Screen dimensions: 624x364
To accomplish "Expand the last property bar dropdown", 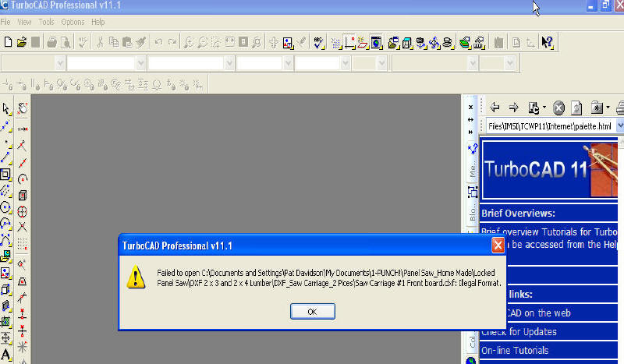I will pyautogui.click(x=510, y=63).
